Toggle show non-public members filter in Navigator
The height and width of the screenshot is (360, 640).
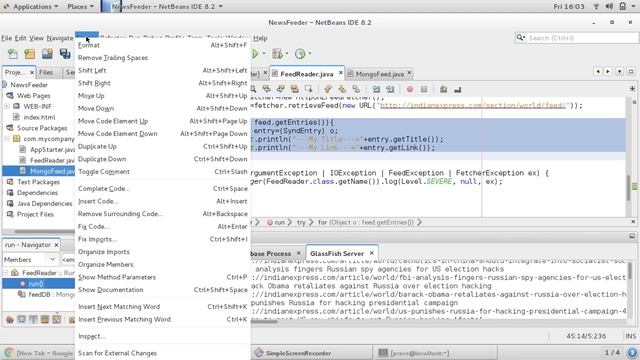45,320
